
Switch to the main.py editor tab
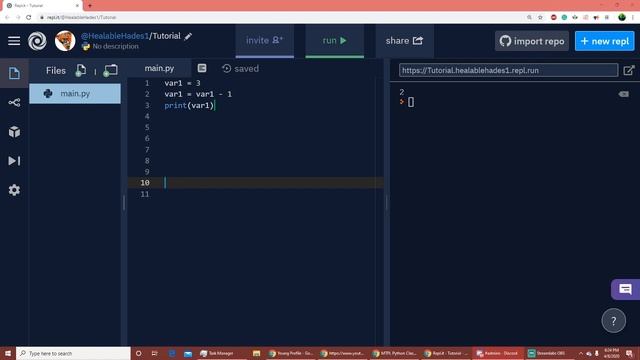[159, 69]
